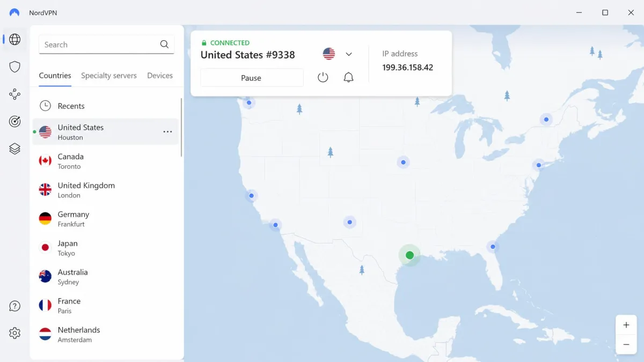Switch to the Countries tab

tap(55, 76)
